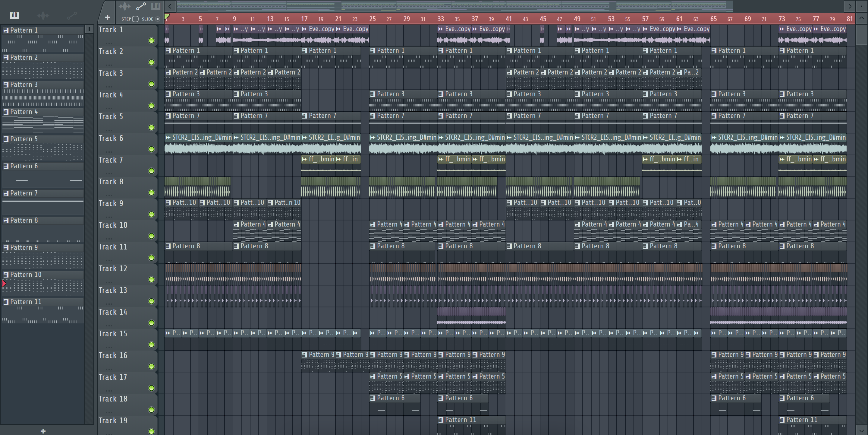Select Pattern 6 in the picker list
The image size is (868, 435).
pos(43,175)
